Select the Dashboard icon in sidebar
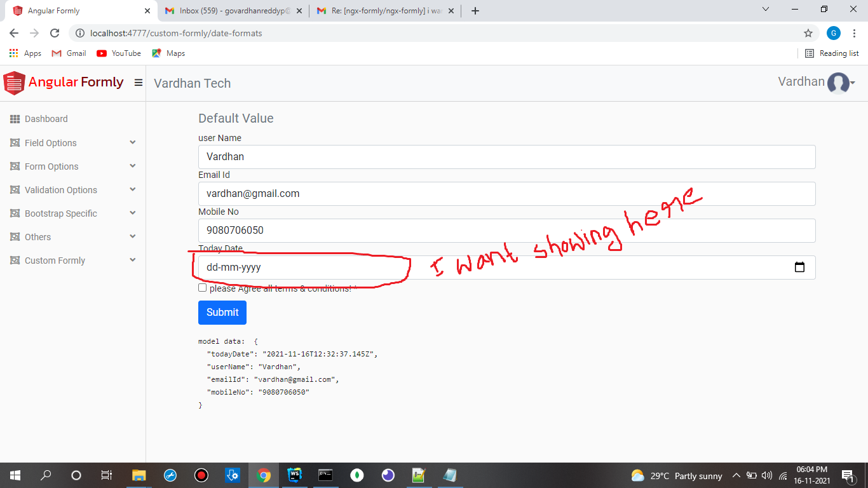This screenshot has width=868, height=488. point(15,119)
